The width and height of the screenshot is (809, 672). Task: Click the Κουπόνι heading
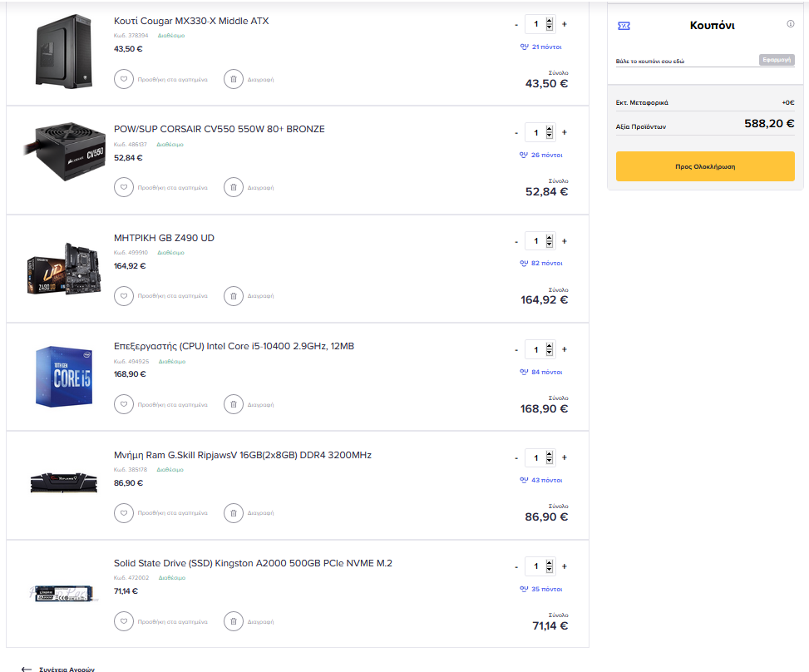(712, 25)
